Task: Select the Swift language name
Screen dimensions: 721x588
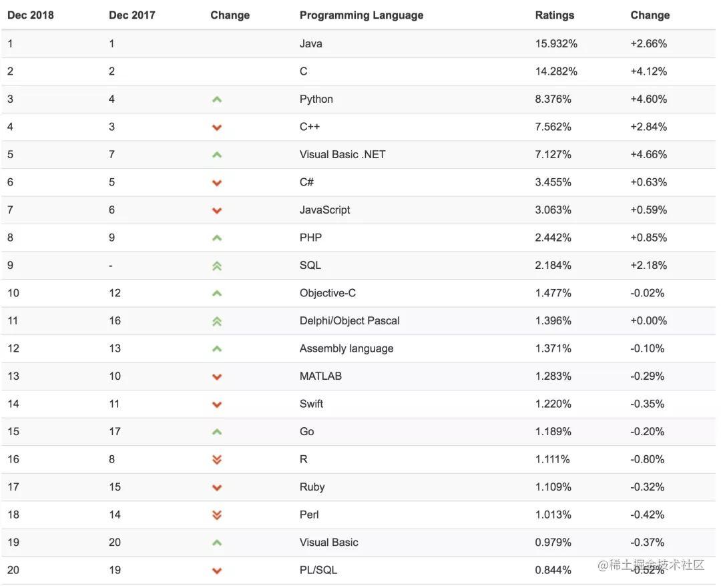Action: pyautogui.click(x=311, y=404)
